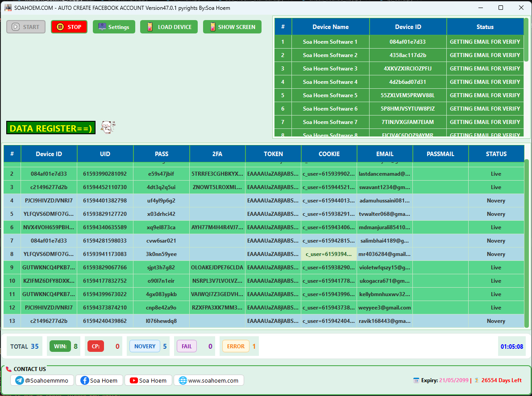
Task: Click device ID 4d2b6ad07d31 cell
Action: [408, 82]
